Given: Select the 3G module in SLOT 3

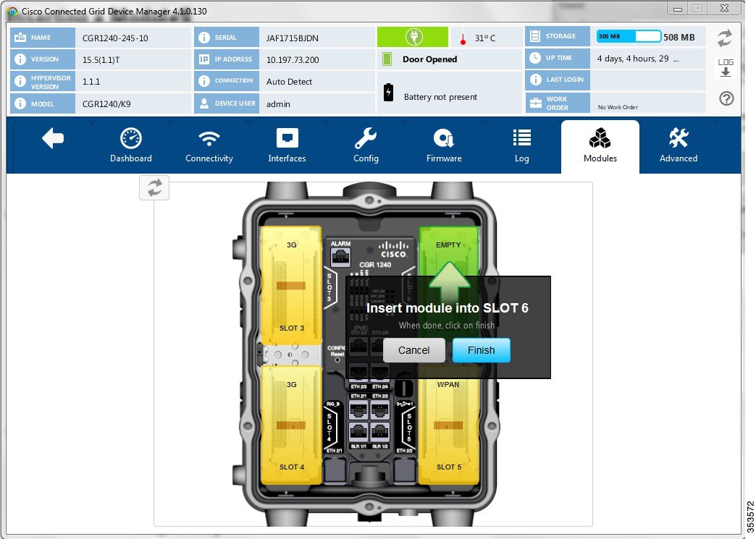Looking at the screenshot, I should coord(291,285).
